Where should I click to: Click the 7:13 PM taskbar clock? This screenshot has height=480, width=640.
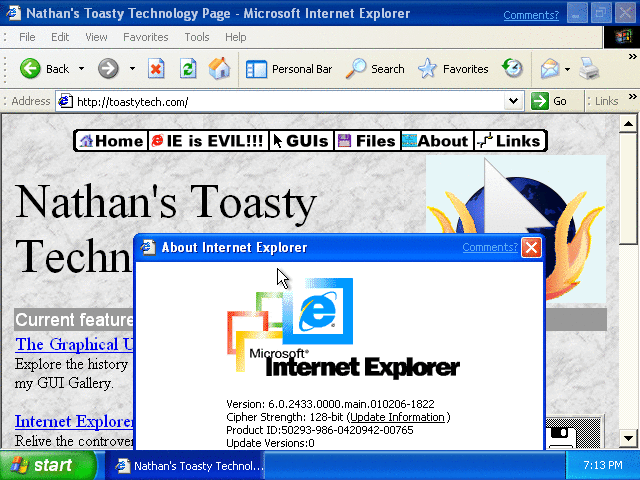(x=602, y=465)
